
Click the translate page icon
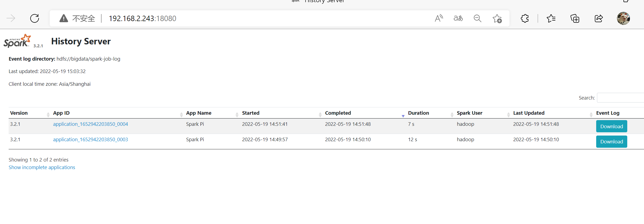(x=458, y=18)
